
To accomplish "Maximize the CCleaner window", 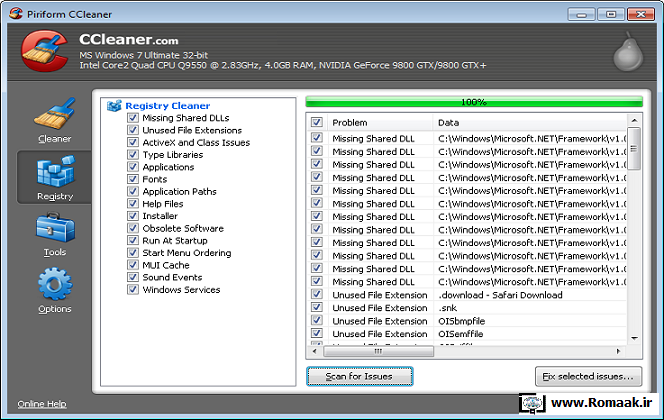I will [x=611, y=14].
